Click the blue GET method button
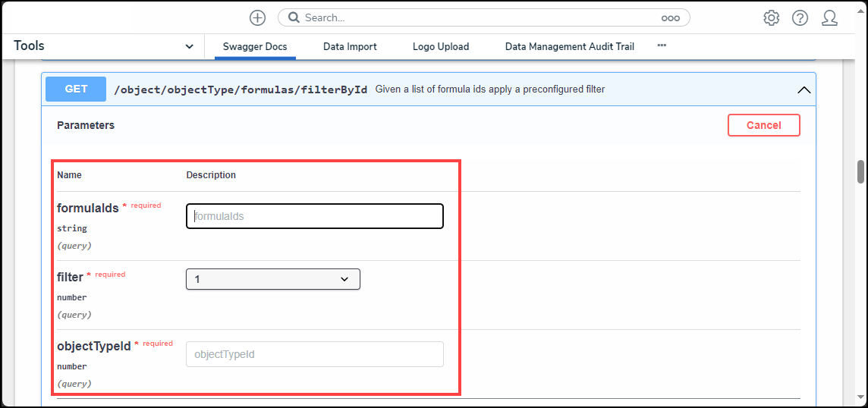Image resolution: width=868 pixels, height=408 pixels. click(76, 89)
